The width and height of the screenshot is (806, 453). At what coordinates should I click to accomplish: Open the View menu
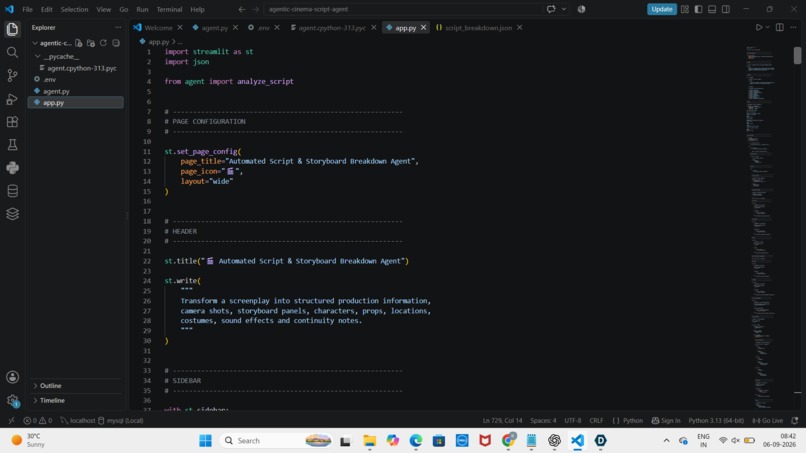(103, 9)
